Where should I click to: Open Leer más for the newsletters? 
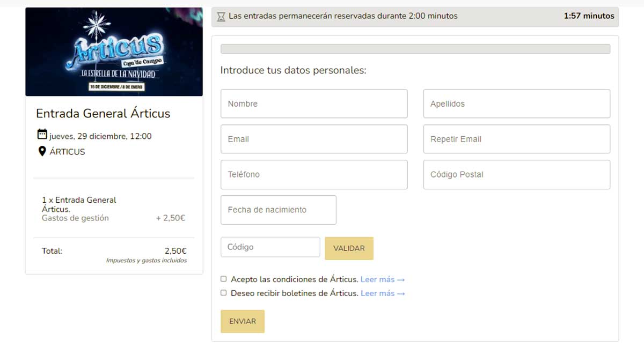pyautogui.click(x=382, y=293)
